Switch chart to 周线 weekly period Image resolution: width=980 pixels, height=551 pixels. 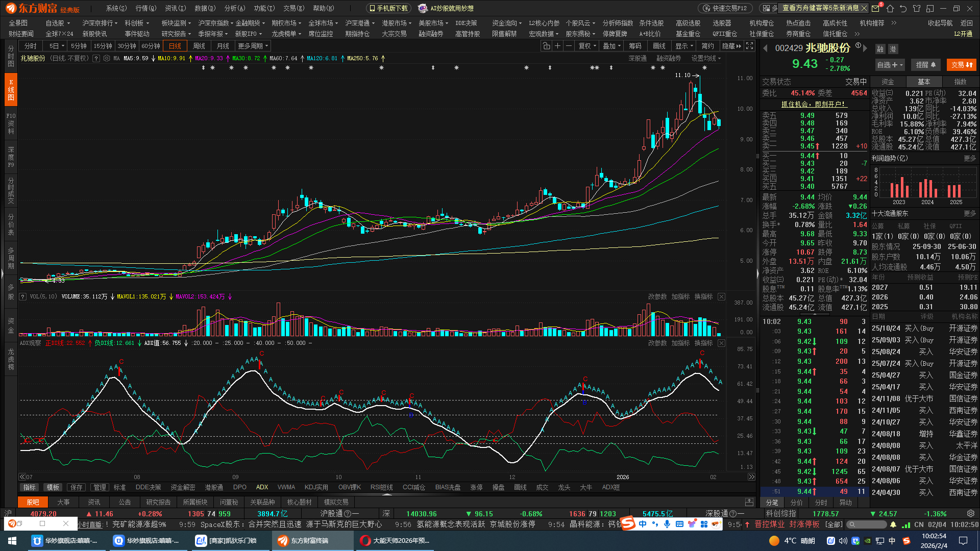pyautogui.click(x=199, y=46)
